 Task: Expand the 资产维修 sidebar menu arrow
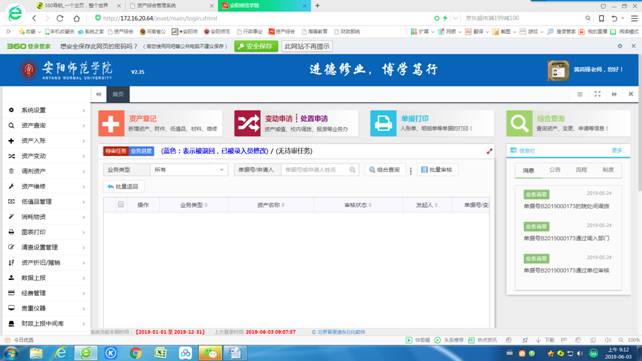tap(84, 187)
